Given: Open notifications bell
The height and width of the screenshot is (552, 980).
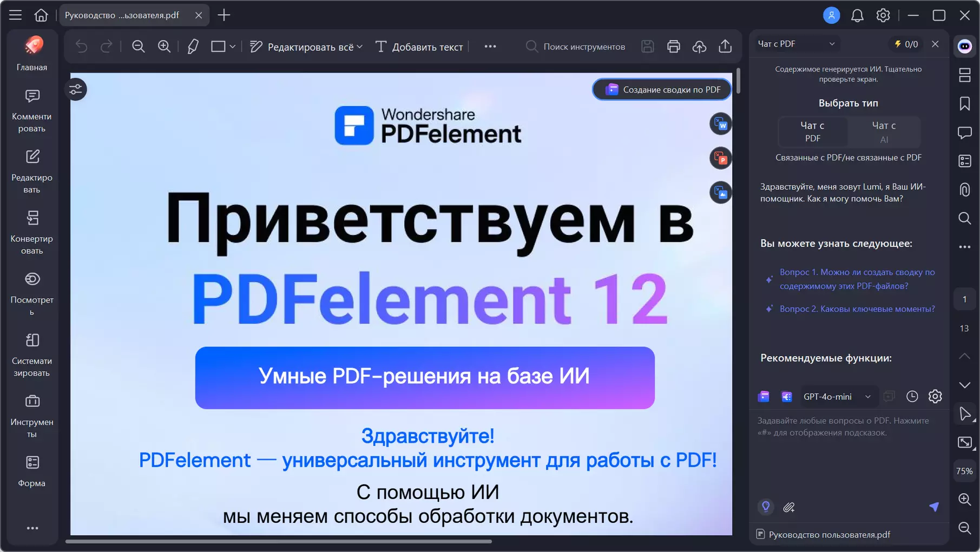Looking at the screenshot, I should (857, 15).
